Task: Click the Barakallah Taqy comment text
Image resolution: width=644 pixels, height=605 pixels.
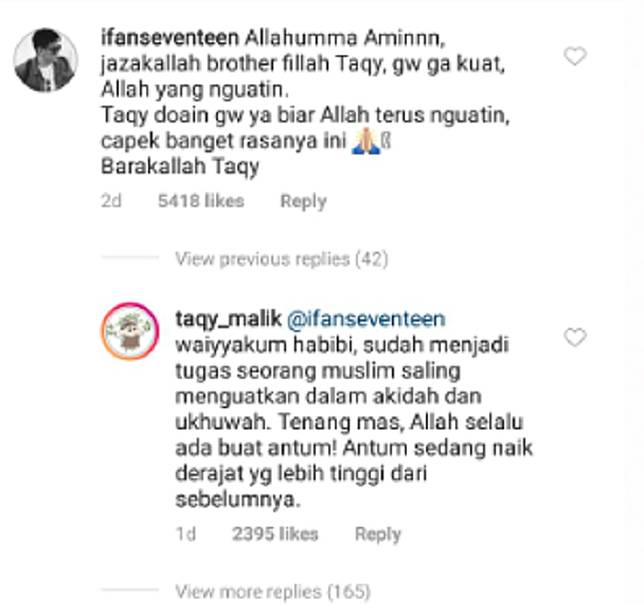Action: [180, 167]
